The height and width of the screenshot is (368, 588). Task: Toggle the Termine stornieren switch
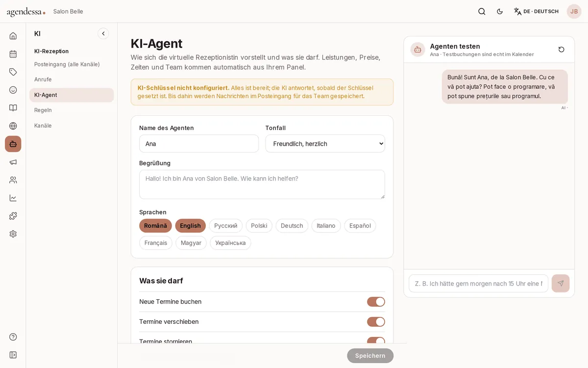(x=376, y=341)
